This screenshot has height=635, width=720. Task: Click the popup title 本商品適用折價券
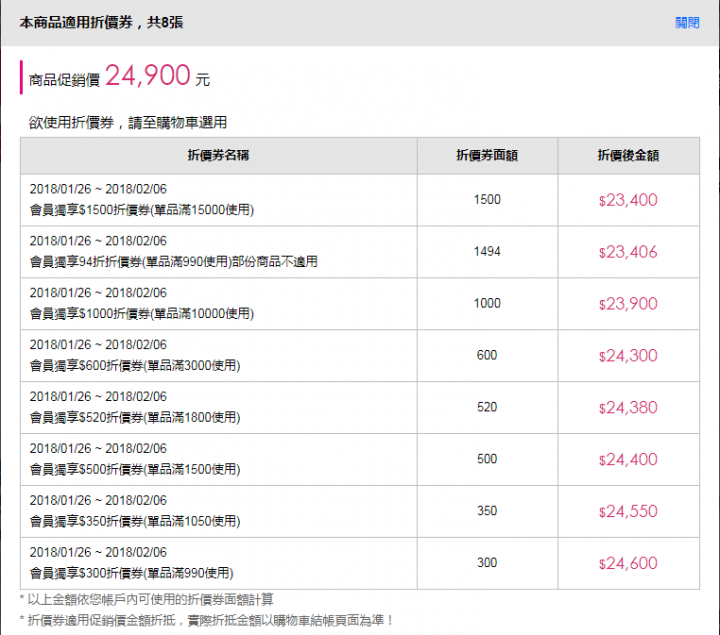pos(76,22)
